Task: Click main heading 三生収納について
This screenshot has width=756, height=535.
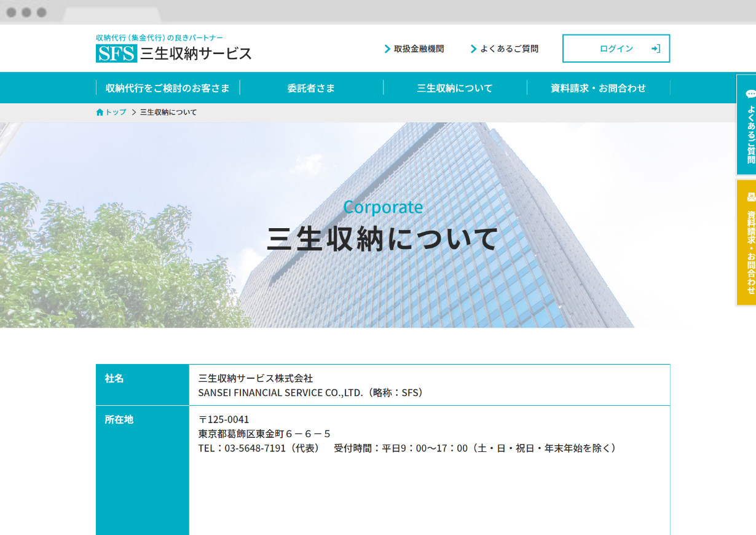Action: pyautogui.click(x=382, y=239)
